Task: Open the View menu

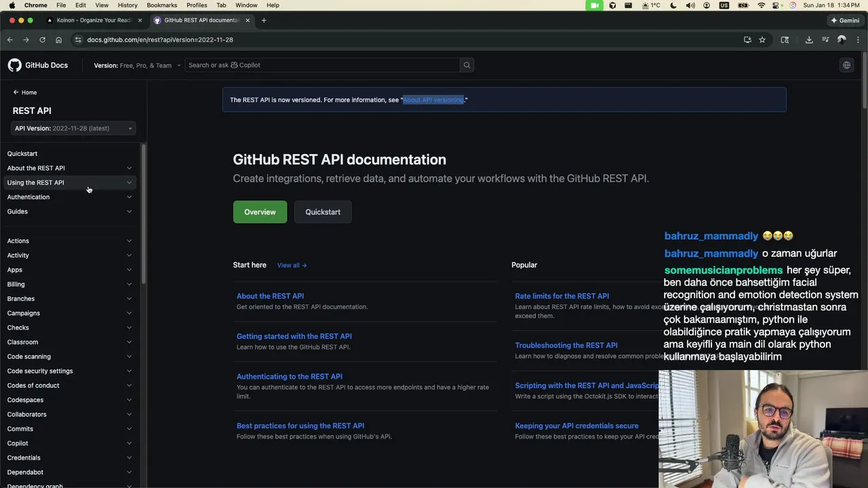Action: coord(102,5)
